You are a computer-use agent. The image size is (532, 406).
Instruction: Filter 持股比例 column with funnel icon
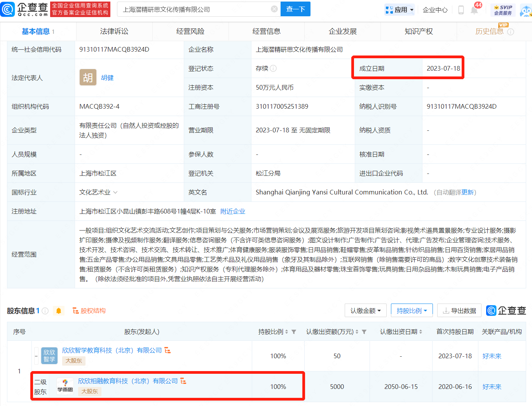[294, 332]
